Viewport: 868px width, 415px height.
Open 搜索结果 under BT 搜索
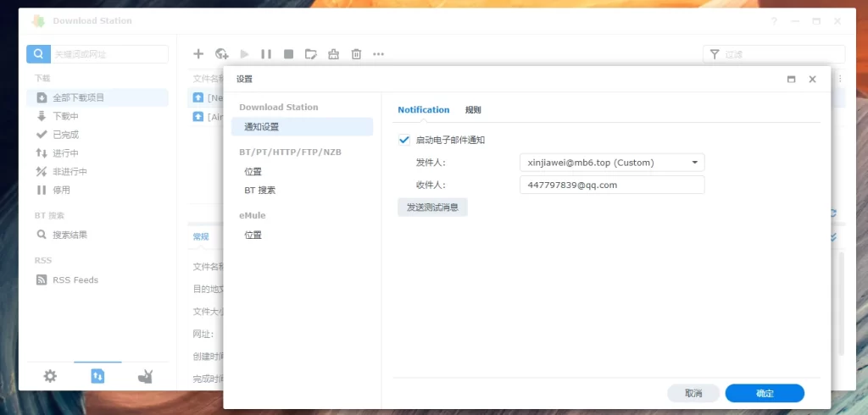[97, 235]
